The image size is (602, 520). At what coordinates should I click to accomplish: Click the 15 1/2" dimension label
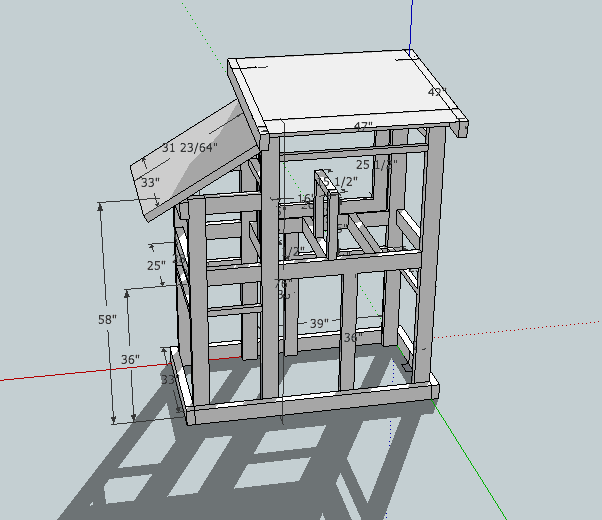click(x=338, y=181)
